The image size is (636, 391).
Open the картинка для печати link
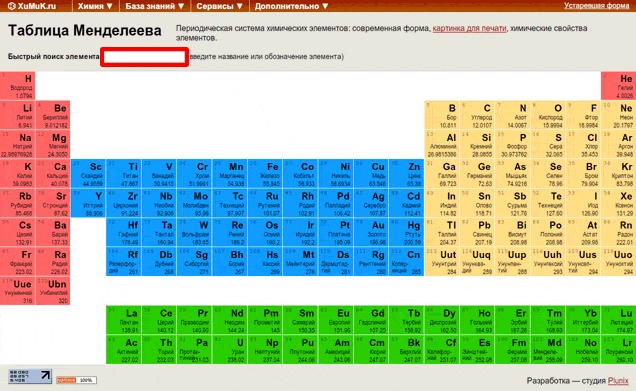click(469, 28)
